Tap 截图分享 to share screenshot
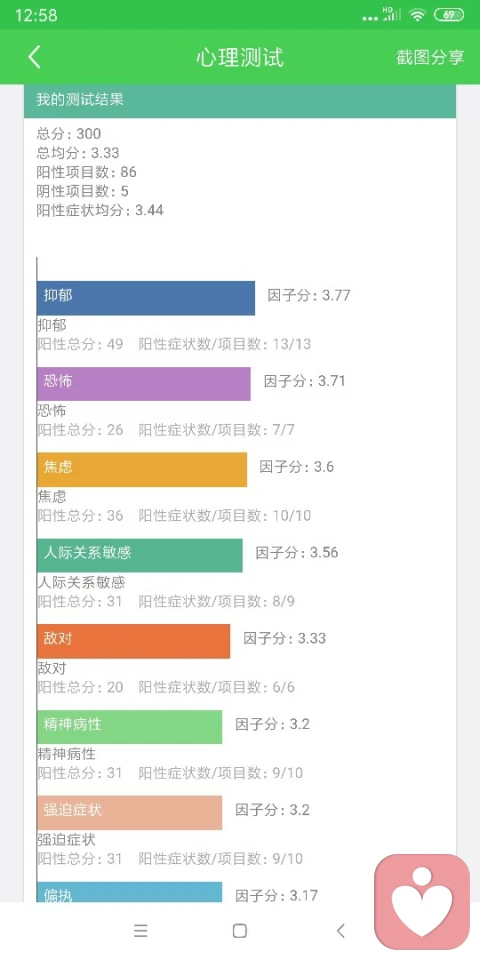 click(430, 58)
